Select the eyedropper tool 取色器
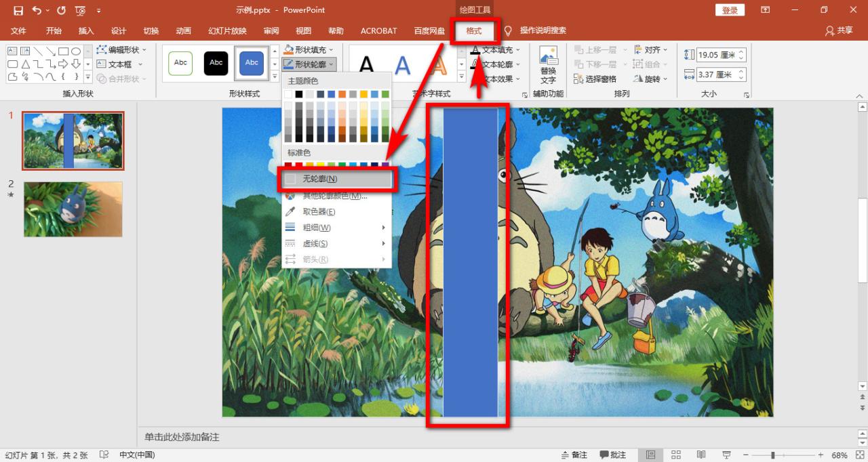This screenshot has width=868, height=462. 318,211
